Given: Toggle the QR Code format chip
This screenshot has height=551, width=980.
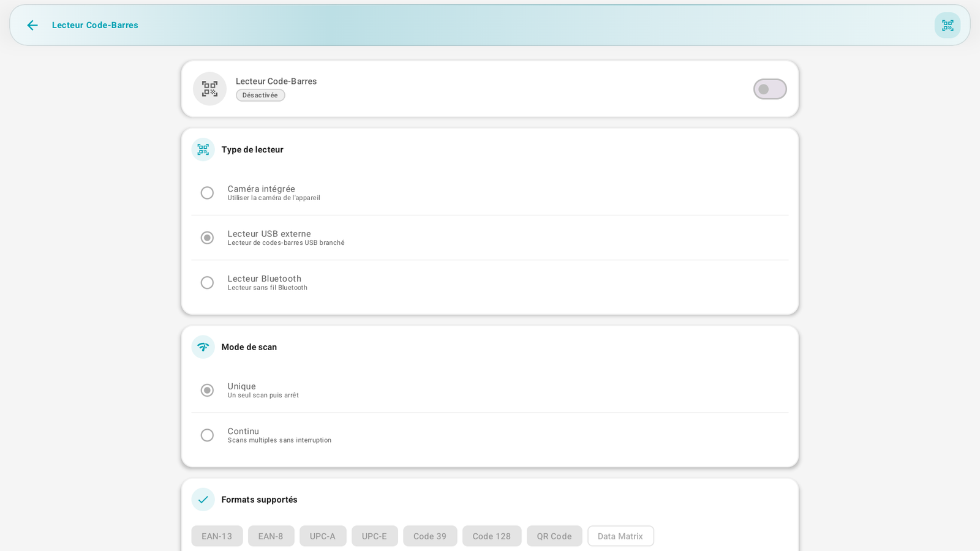Looking at the screenshot, I should coord(554,536).
